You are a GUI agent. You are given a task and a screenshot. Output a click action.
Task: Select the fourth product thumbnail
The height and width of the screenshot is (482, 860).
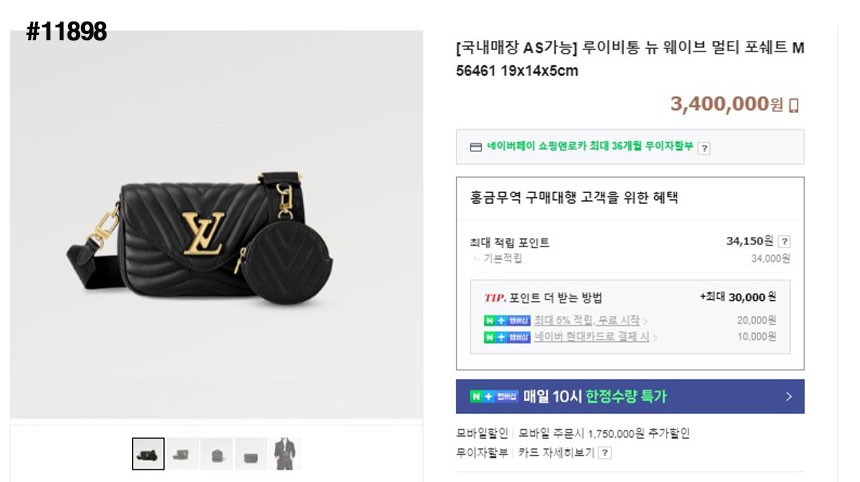tap(251, 454)
